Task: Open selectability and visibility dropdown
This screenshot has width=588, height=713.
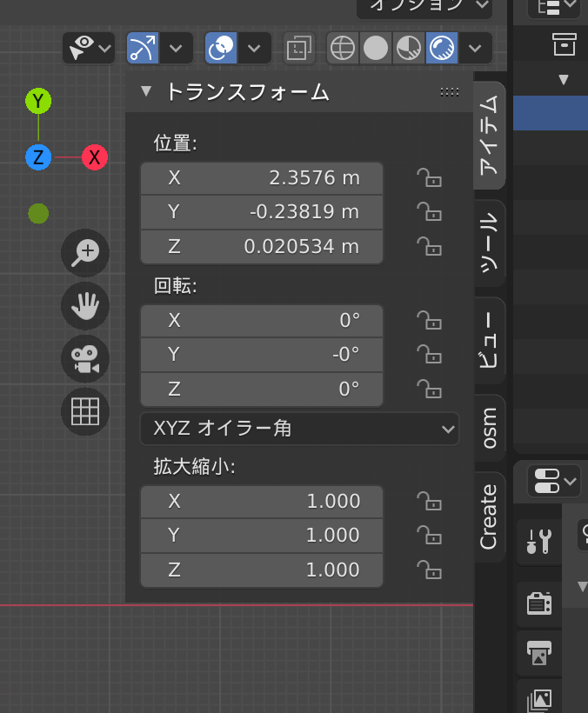Action: (x=89, y=48)
